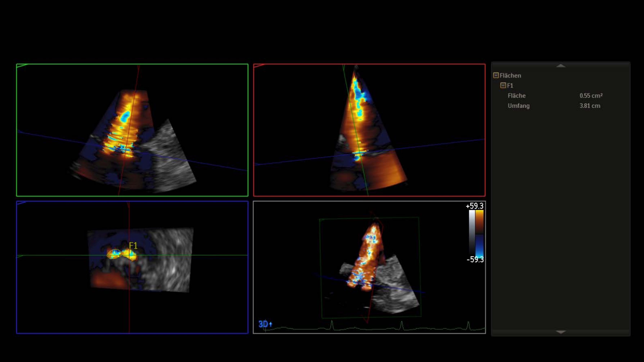This screenshot has height=362, width=644.
Task: Click the down arrow below the results panel
Action: pos(561,332)
